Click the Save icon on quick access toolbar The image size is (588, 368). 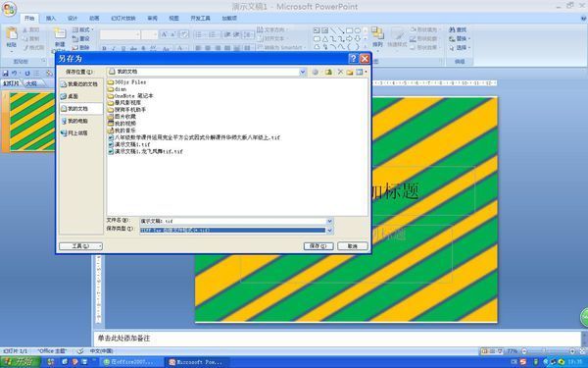(6, 74)
